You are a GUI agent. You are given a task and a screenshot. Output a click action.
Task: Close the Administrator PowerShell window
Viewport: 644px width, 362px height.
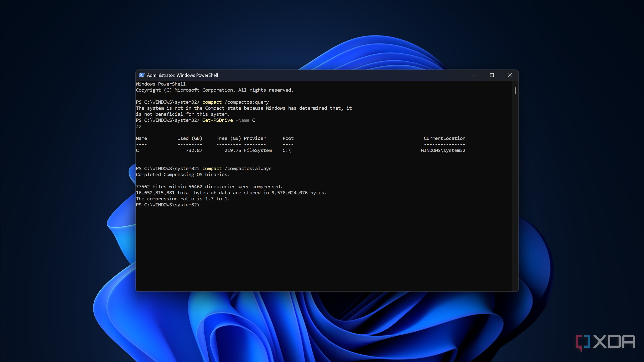click(x=510, y=75)
